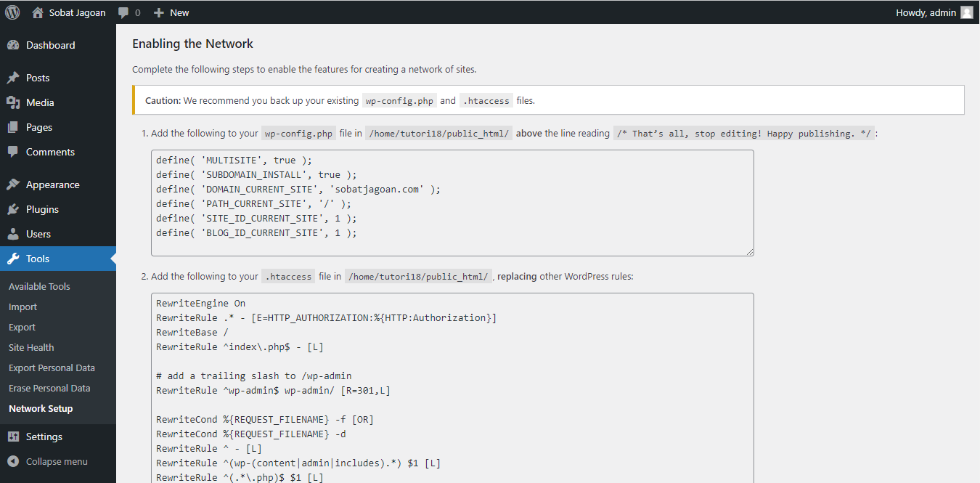Click the Dashboard gauge icon

tap(13, 45)
